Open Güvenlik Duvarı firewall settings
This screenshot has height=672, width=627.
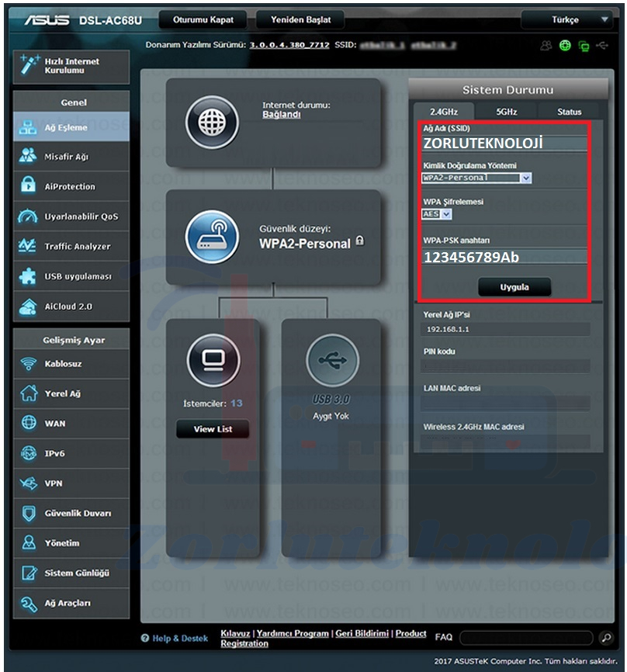71,513
